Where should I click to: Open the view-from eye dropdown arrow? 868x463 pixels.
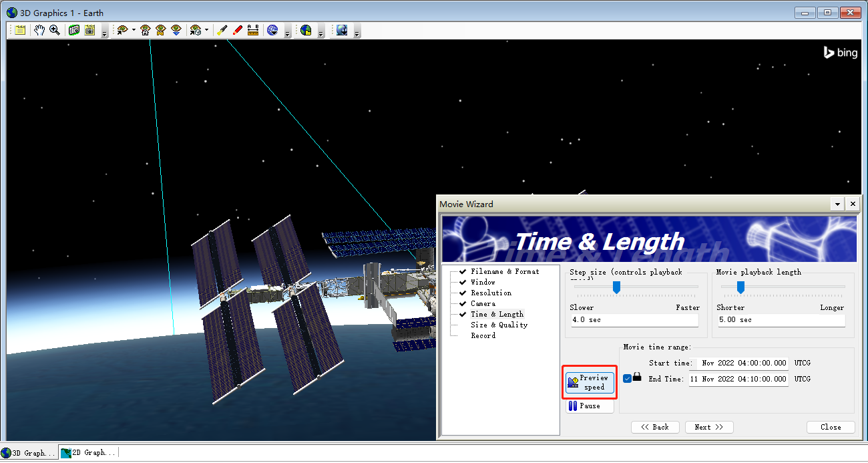point(134,30)
